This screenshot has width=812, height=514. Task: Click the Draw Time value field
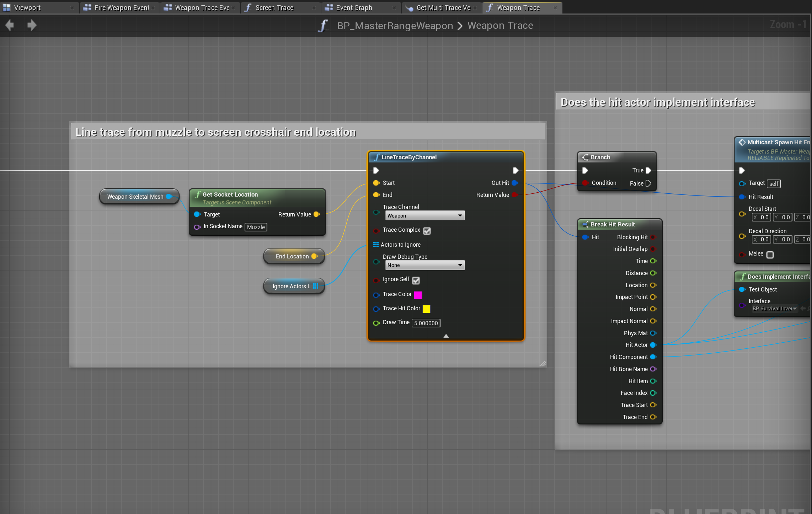pyautogui.click(x=426, y=323)
